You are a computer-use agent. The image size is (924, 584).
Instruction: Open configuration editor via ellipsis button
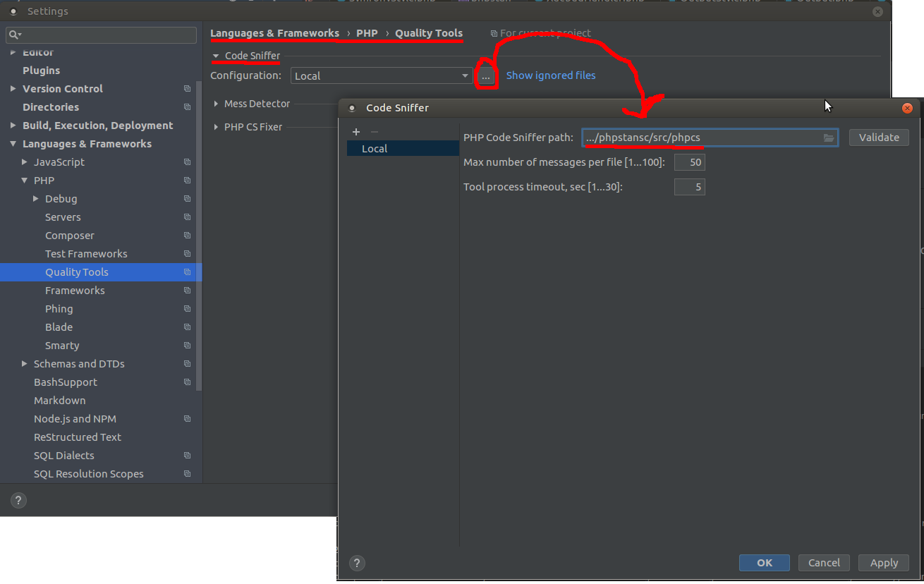(x=485, y=75)
